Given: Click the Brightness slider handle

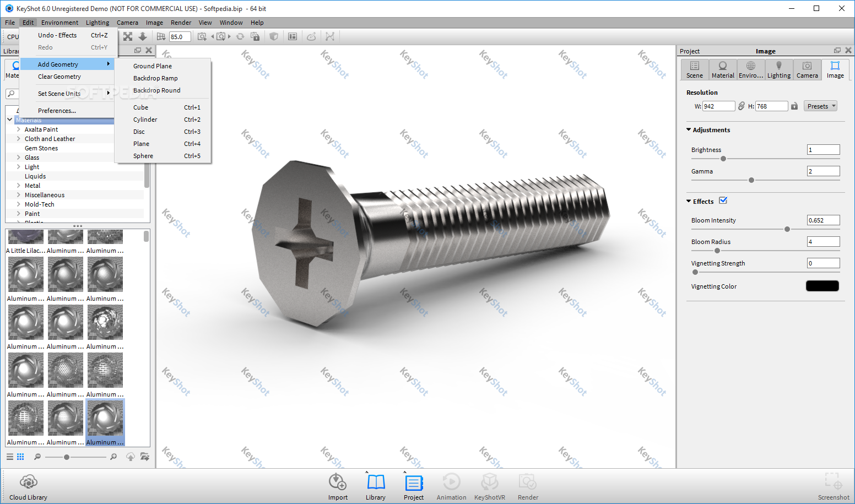Looking at the screenshot, I should (x=723, y=159).
